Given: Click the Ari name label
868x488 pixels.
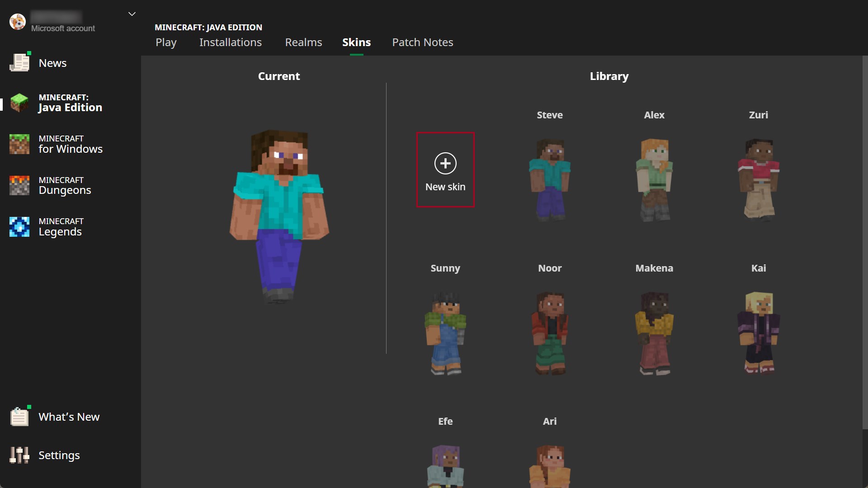Looking at the screenshot, I should point(550,422).
